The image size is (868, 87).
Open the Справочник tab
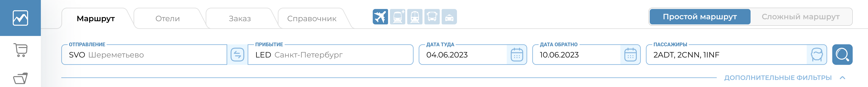[312, 19]
